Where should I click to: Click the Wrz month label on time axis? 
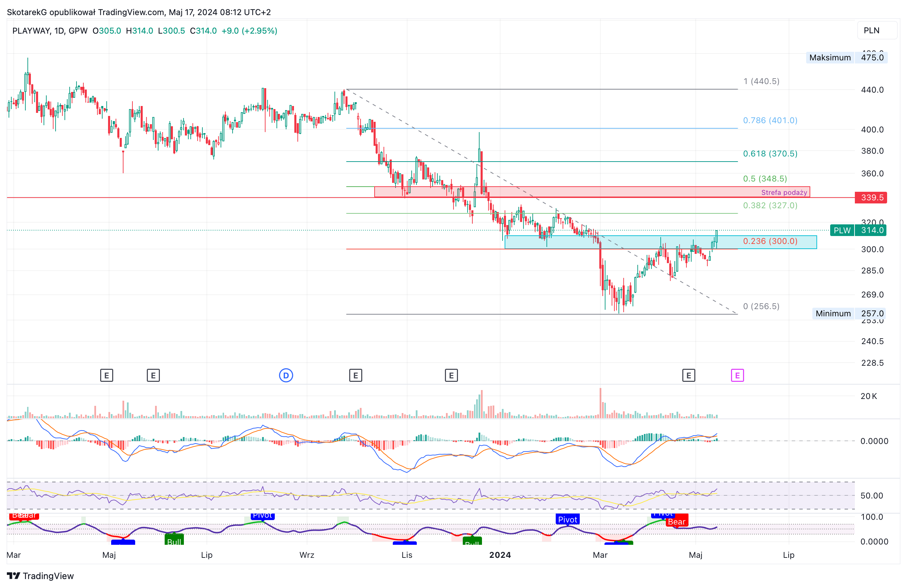307,555
